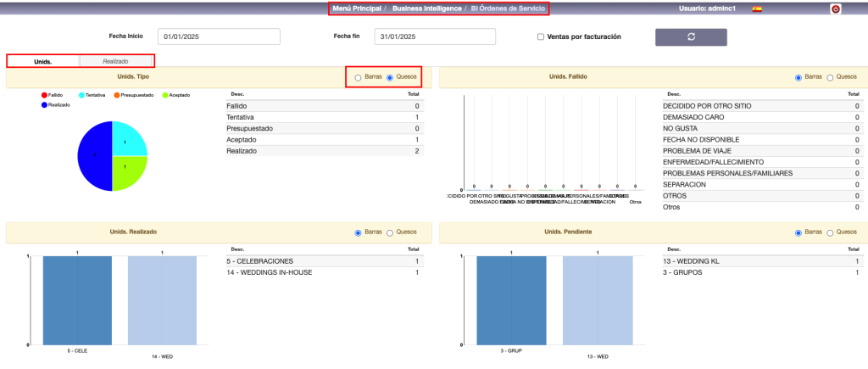Screen dimensions: 868x369
Task: Select the Unids. tab
Action: click(x=43, y=61)
